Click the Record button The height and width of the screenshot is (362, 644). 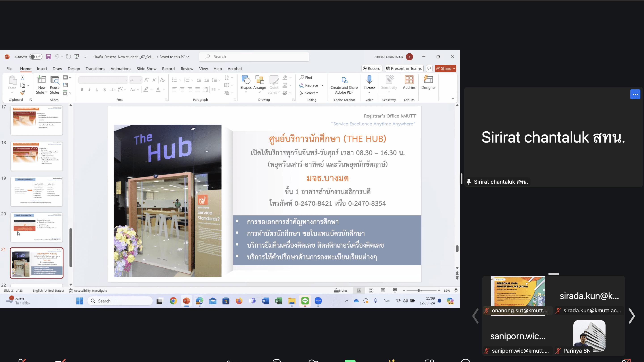(372, 68)
